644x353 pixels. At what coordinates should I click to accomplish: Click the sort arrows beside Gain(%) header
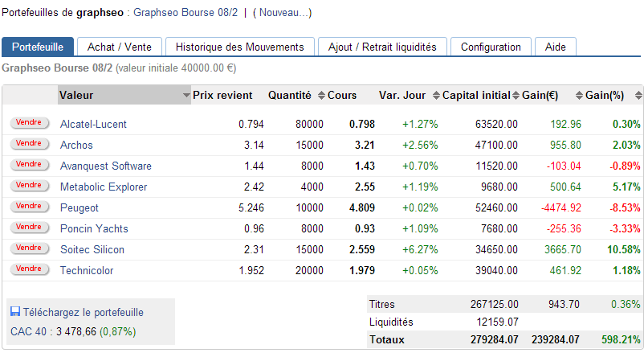click(x=638, y=96)
